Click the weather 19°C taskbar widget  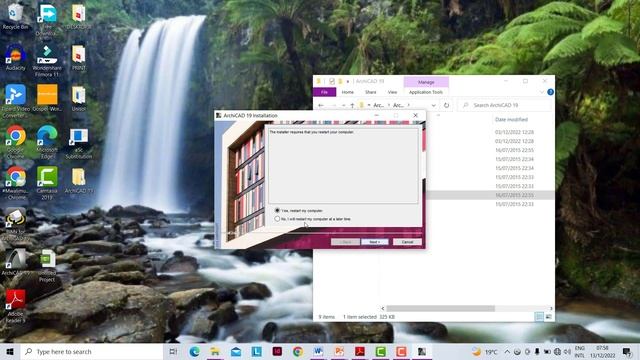[485, 351]
